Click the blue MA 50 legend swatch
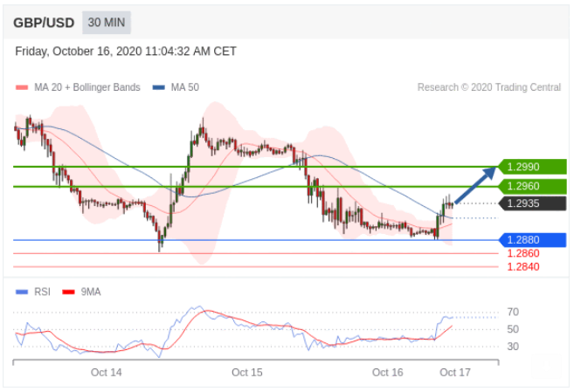The image size is (574, 392). pyautogui.click(x=158, y=87)
